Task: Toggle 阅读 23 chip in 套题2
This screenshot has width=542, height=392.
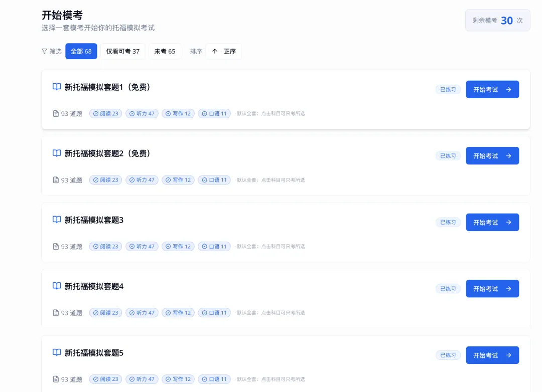Action: (x=105, y=180)
